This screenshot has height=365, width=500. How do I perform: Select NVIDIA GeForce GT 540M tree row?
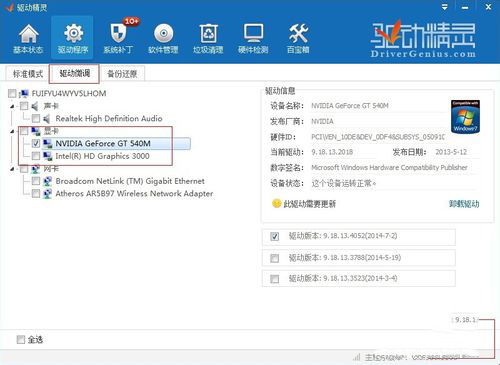pos(117,144)
